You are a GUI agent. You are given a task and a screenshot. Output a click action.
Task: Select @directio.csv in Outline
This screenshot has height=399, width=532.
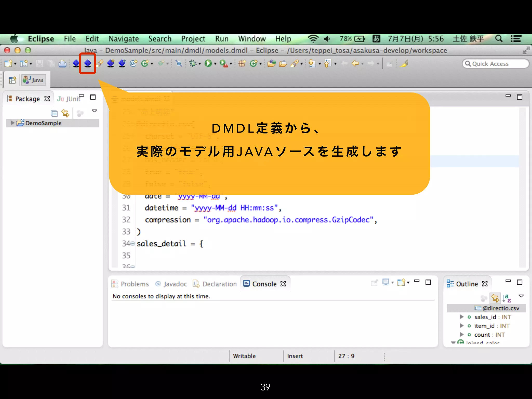click(x=497, y=308)
